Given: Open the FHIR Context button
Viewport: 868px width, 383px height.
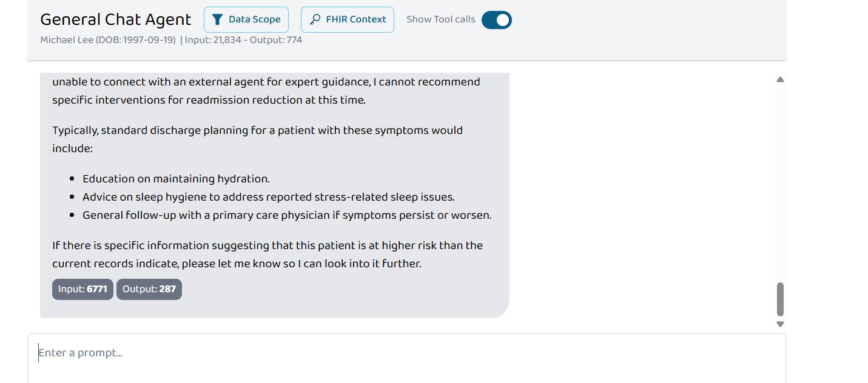Looking at the screenshot, I should 348,19.
